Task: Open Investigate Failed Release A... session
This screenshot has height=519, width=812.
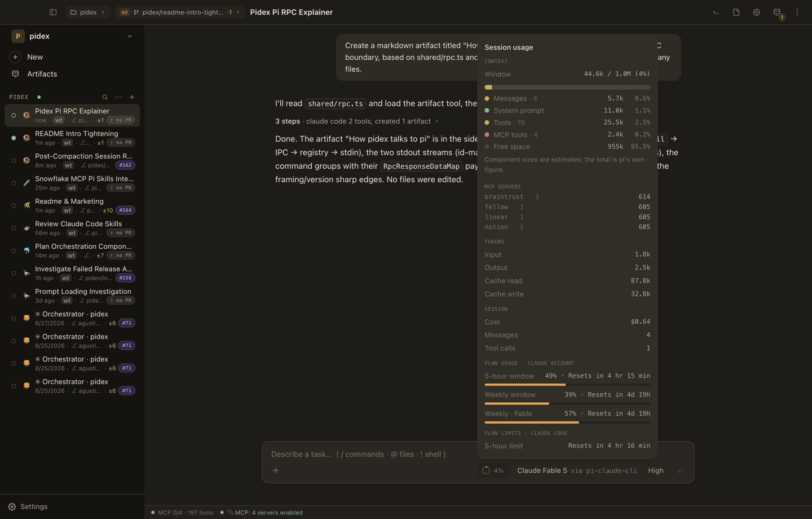Action: pyautogui.click(x=72, y=273)
